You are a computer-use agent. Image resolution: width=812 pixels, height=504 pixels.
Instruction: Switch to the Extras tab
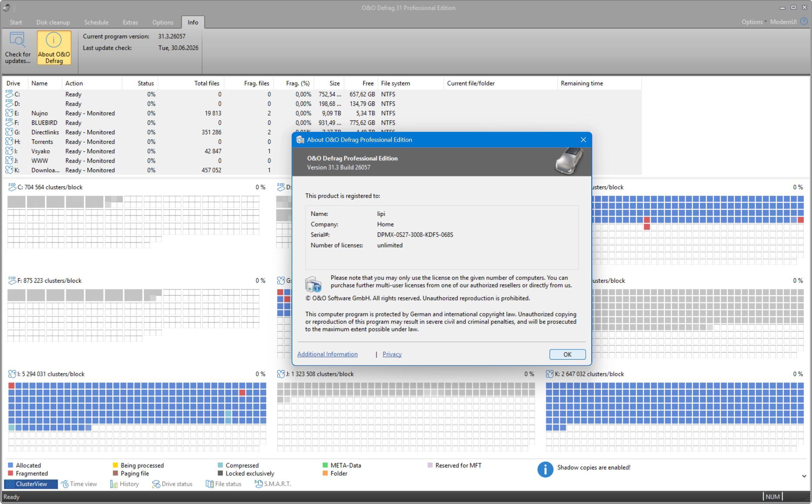(x=130, y=22)
